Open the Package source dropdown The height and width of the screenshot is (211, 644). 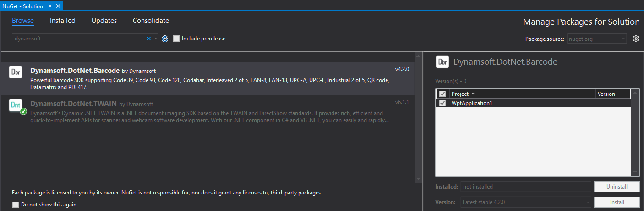point(597,39)
